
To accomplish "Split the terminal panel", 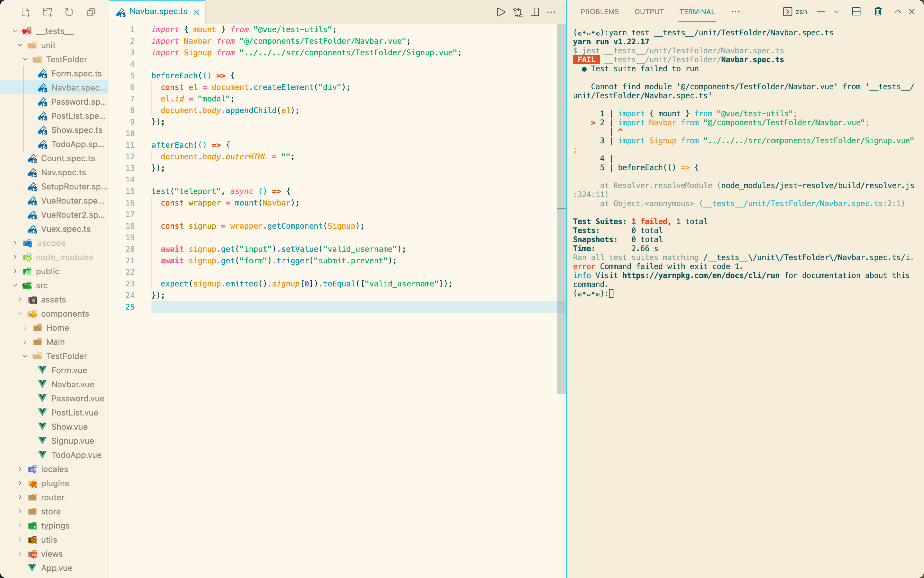I will coord(856,12).
